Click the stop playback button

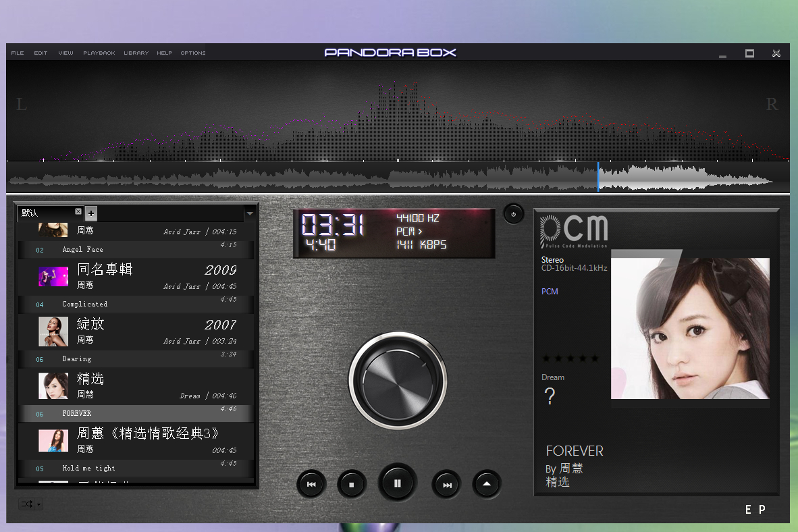pyautogui.click(x=352, y=484)
